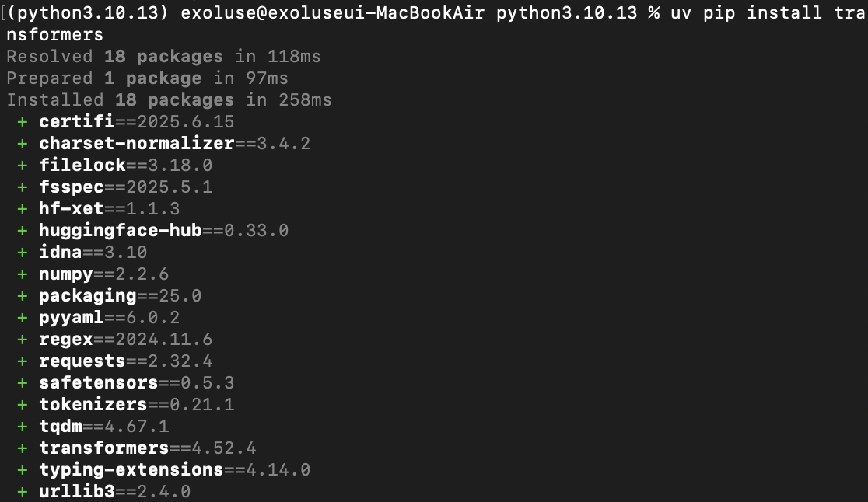Viewport: 868px width, 502px height.
Task: Click the green plus before certifi
Action: coord(22,122)
